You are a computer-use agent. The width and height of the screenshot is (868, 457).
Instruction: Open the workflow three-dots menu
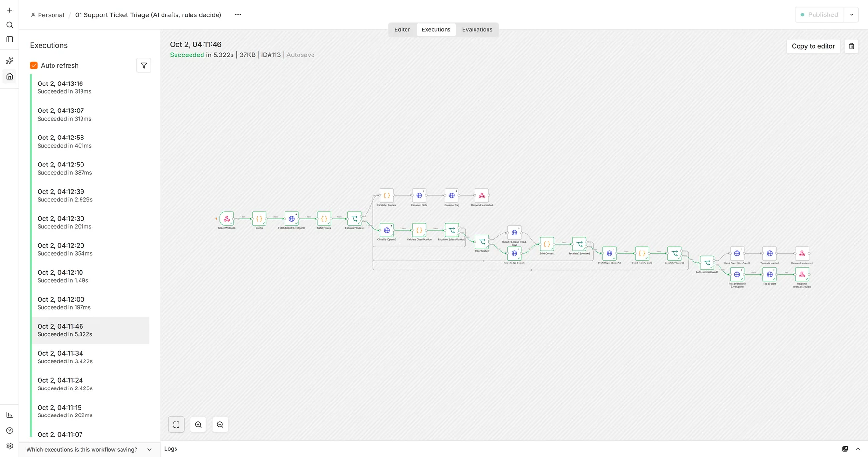[238, 15]
